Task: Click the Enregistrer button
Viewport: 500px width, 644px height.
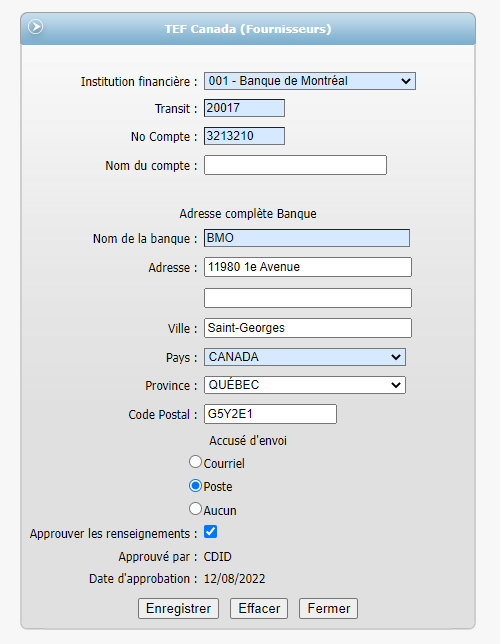Action: [x=178, y=608]
